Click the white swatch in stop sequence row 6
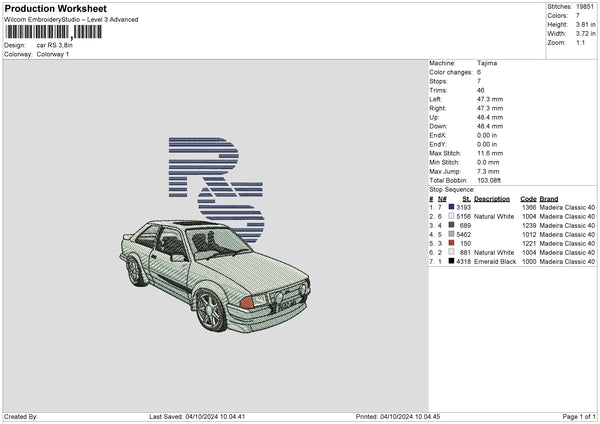 click(452, 252)
